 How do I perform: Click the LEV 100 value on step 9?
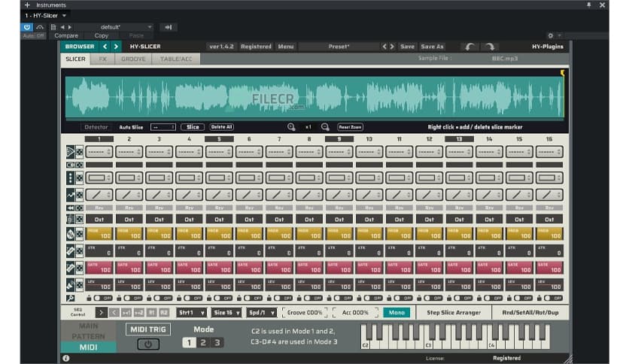(x=339, y=285)
